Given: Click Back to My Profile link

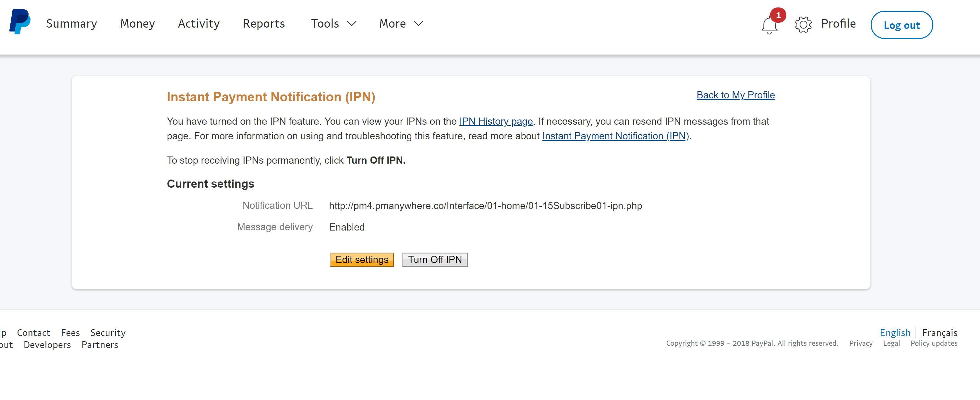Looking at the screenshot, I should click(x=735, y=95).
